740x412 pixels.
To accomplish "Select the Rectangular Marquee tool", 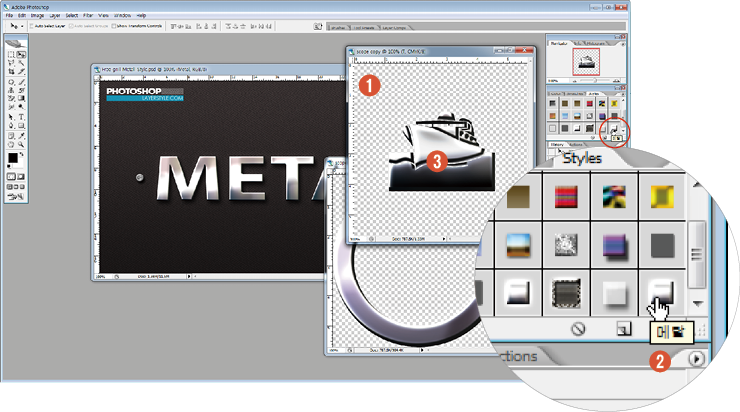I will 12,55.
